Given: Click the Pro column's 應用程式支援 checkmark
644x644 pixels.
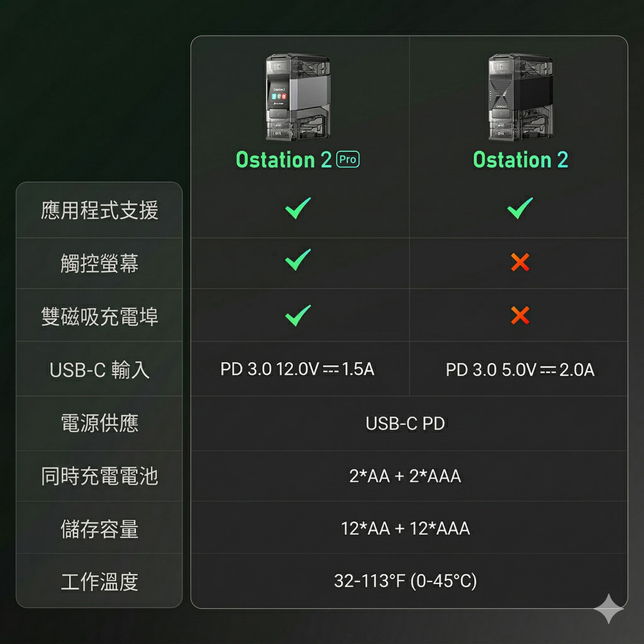Looking at the screenshot, I should pyautogui.click(x=298, y=208).
